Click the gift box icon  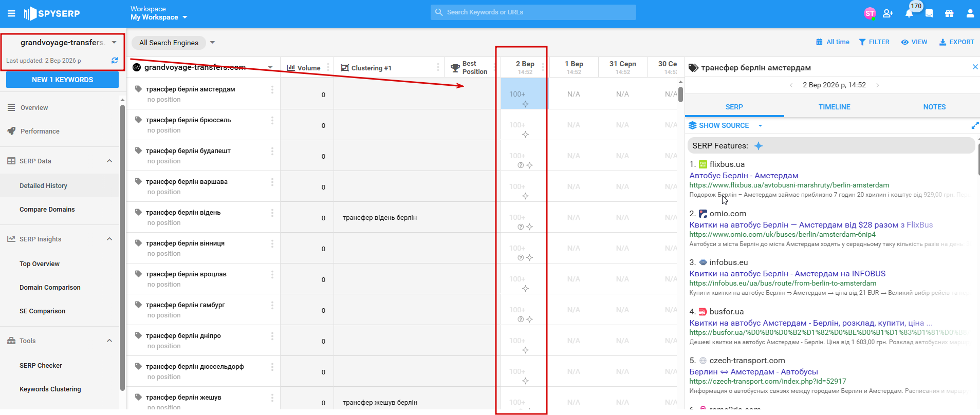coord(949,13)
